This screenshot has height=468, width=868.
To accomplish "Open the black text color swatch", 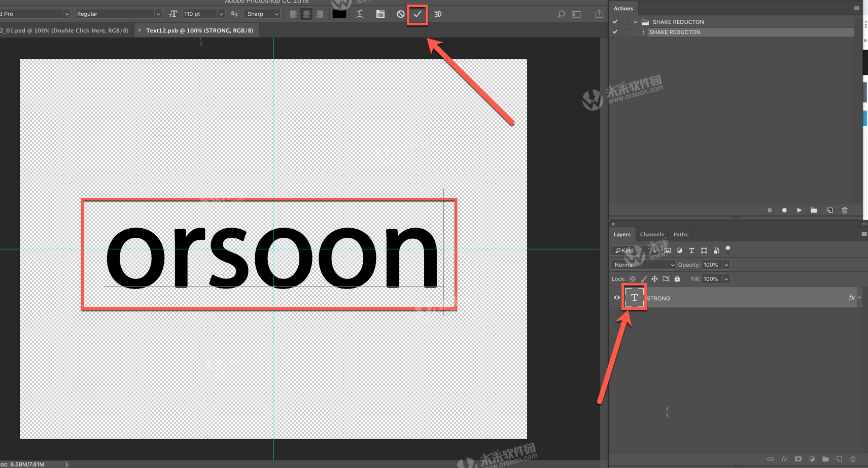I will 339,14.
